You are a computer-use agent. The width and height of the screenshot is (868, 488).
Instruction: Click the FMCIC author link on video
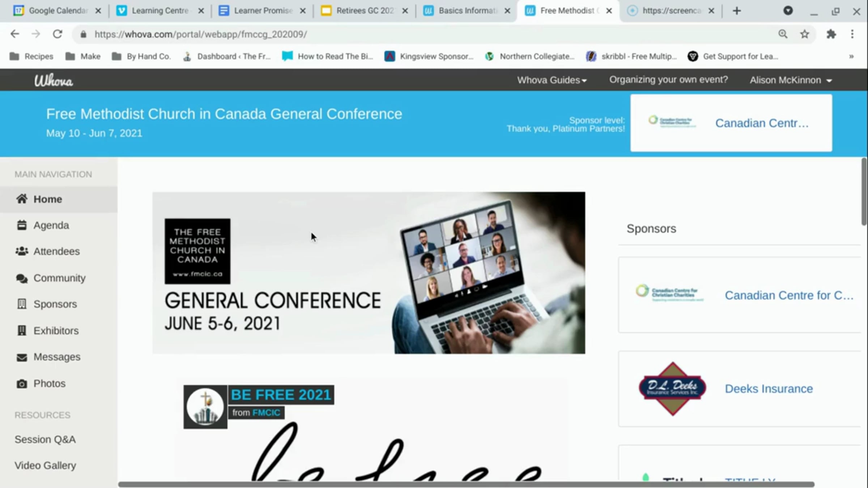click(266, 412)
